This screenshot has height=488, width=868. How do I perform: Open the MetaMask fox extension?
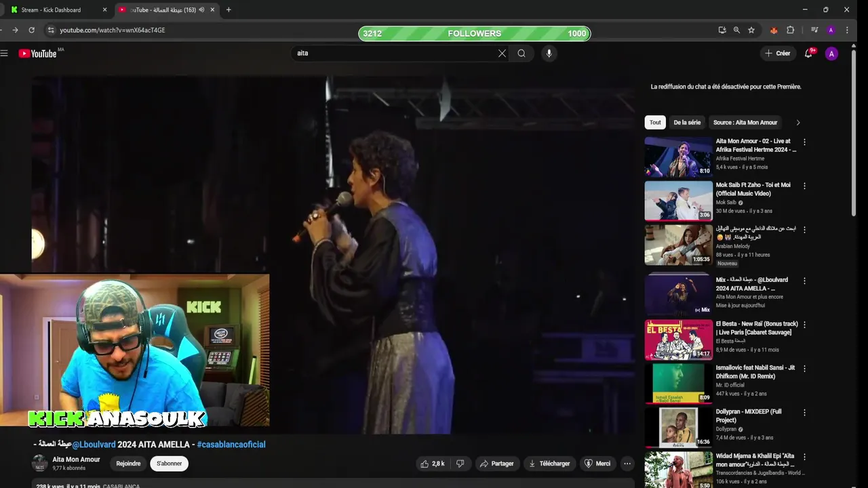(774, 30)
